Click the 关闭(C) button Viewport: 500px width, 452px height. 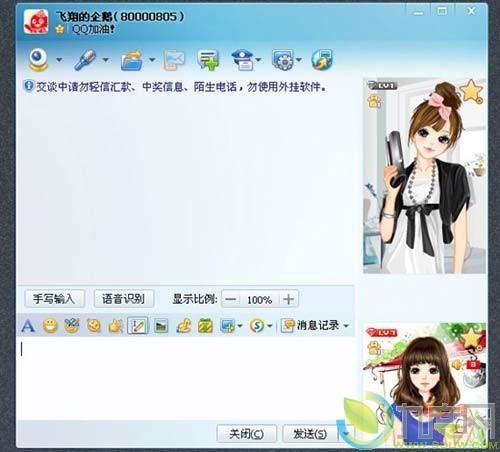click(x=246, y=434)
